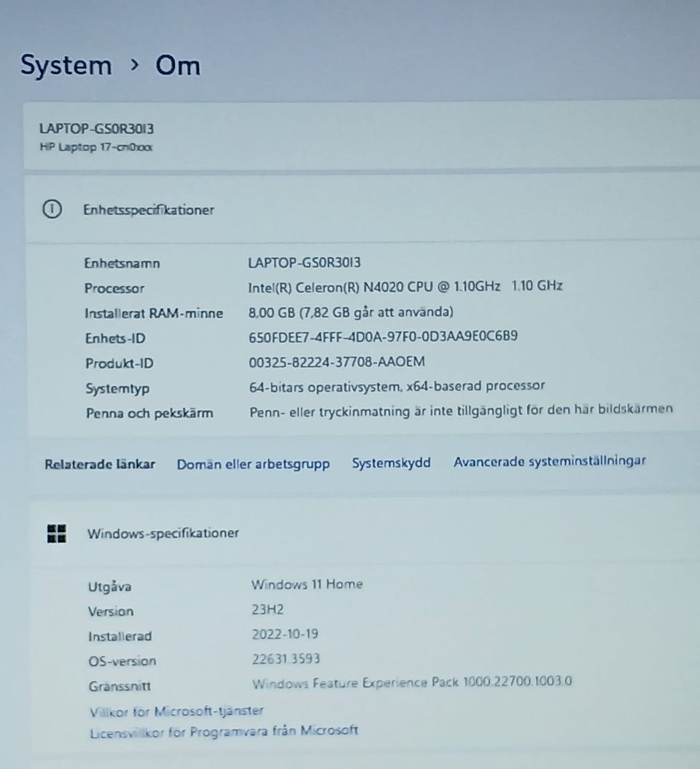Select the Produkt-ID value 00325-82224-37708-AAOEM

(x=337, y=362)
